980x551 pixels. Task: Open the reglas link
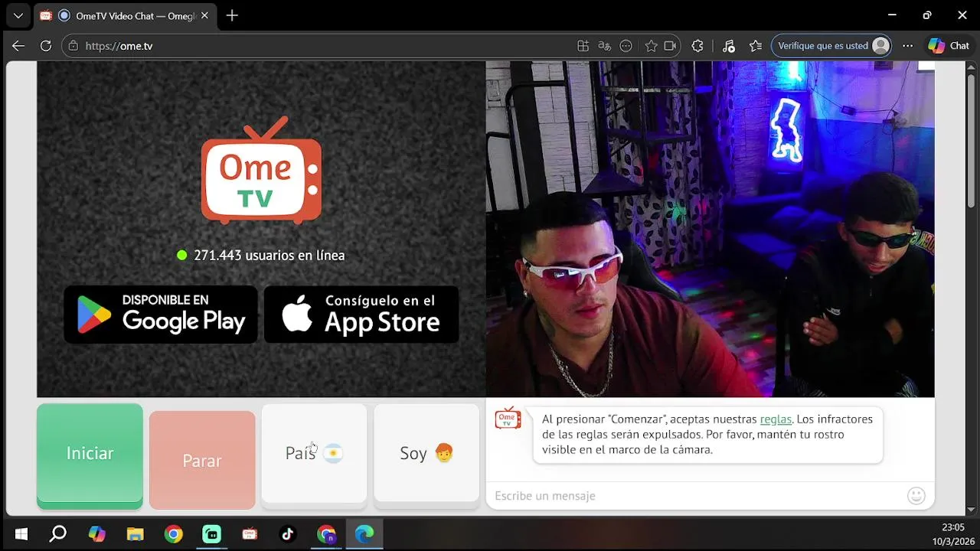(x=776, y=419)
